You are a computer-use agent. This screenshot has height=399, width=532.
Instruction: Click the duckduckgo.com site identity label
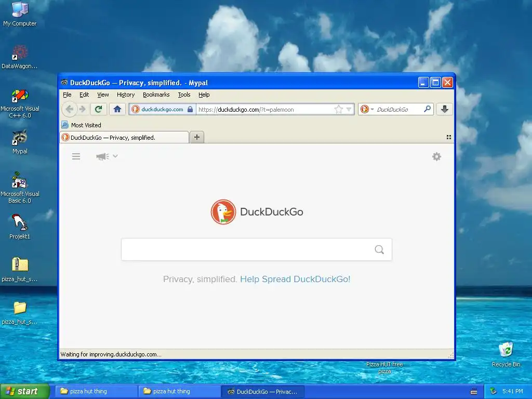[x=162, y=109]
